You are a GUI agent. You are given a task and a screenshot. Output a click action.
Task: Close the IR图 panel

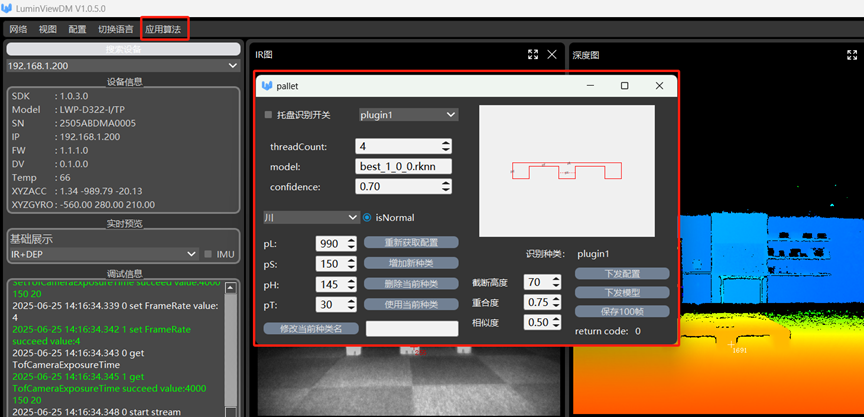click(552, 54)
